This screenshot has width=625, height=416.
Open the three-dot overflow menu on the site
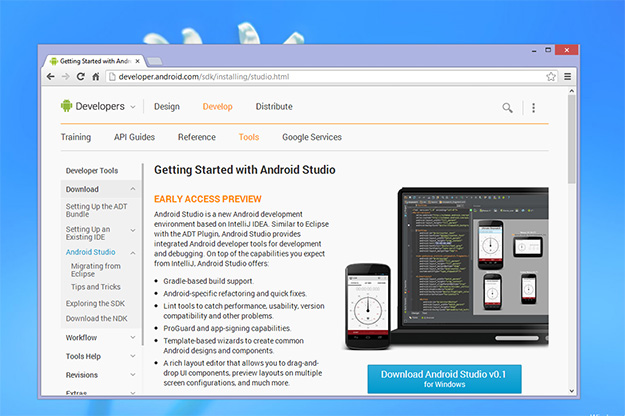coord(533,108)
